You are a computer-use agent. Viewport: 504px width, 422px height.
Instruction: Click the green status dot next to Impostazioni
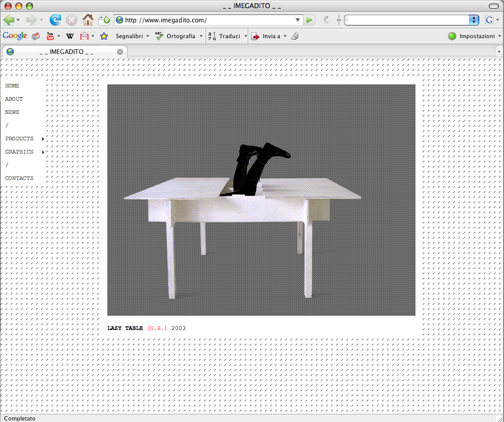tap(452, 36)
